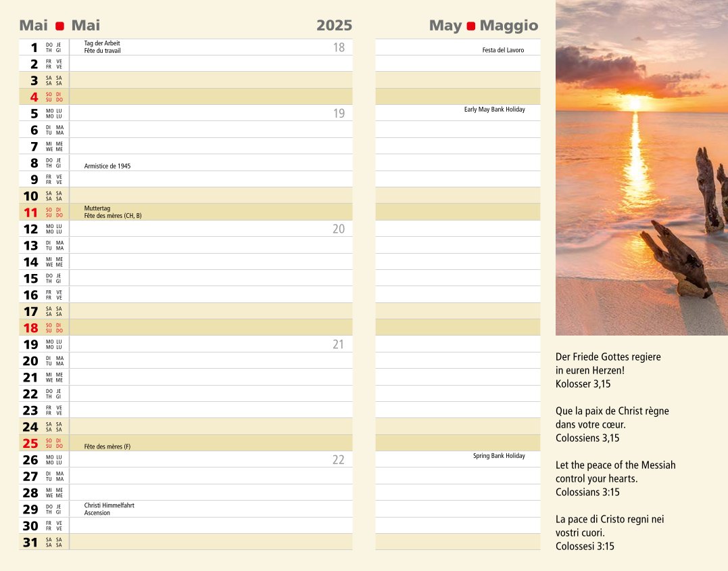This screenshot has height=571, width=728.
Task: Click the Festa del Lavoro holiday label
Action: click(502, 50)
